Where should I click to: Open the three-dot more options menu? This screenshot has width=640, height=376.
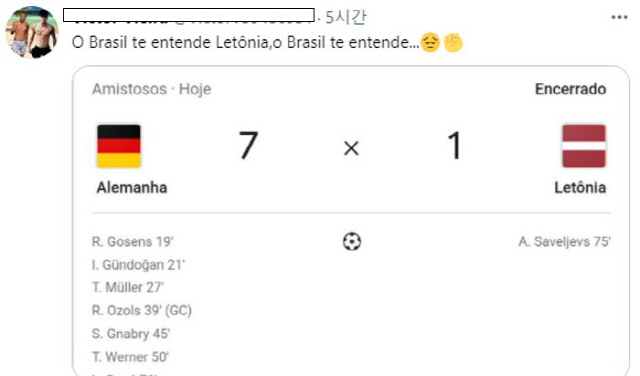tap(619, 18)
